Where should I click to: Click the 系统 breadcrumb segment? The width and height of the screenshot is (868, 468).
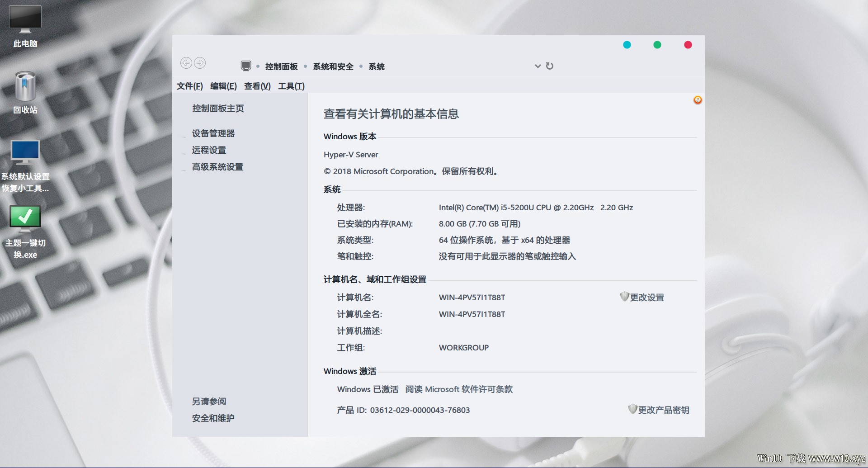click(377, 66)
